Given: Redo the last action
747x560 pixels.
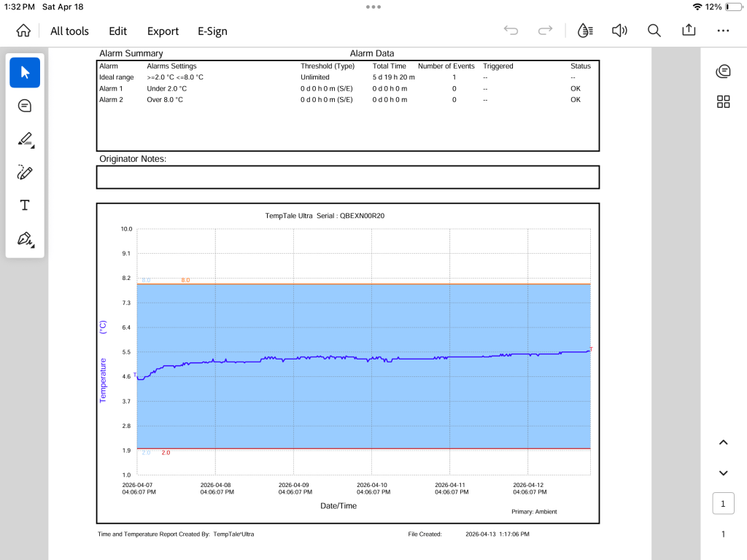Looking at the screenshot, I should (x=545, y=31).
